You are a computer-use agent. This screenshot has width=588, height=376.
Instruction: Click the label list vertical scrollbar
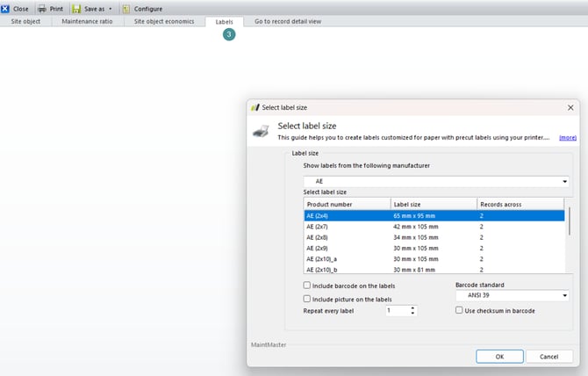pos(569,228)
